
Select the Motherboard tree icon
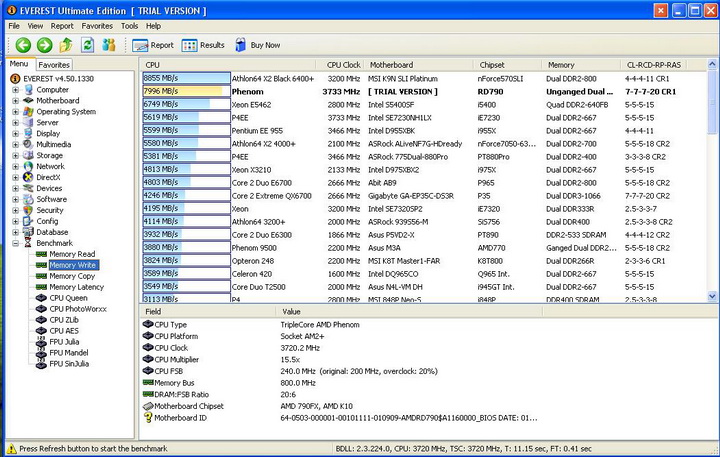point(28,100)
